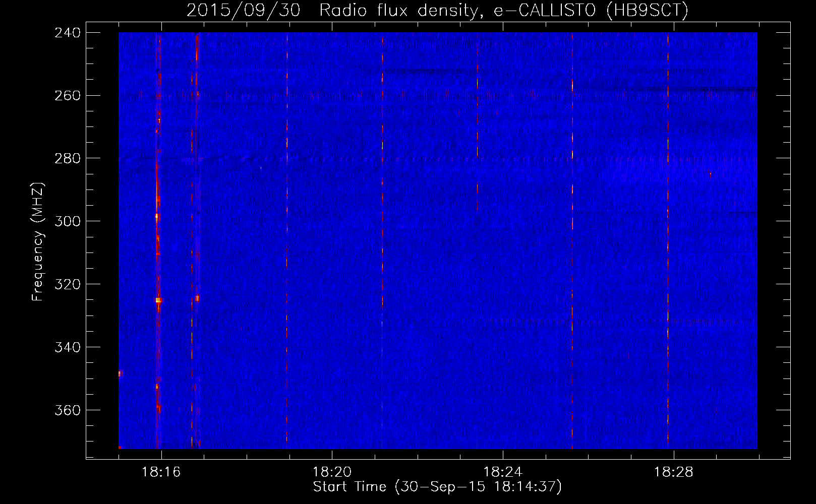Click the 18:24 time tick label
816x504 pixels.
pos(503,472)
